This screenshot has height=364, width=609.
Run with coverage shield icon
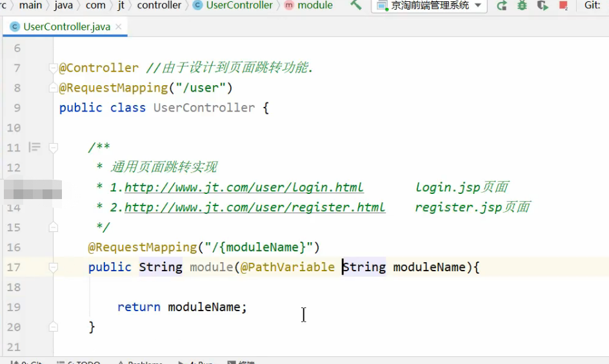[543, 5]
